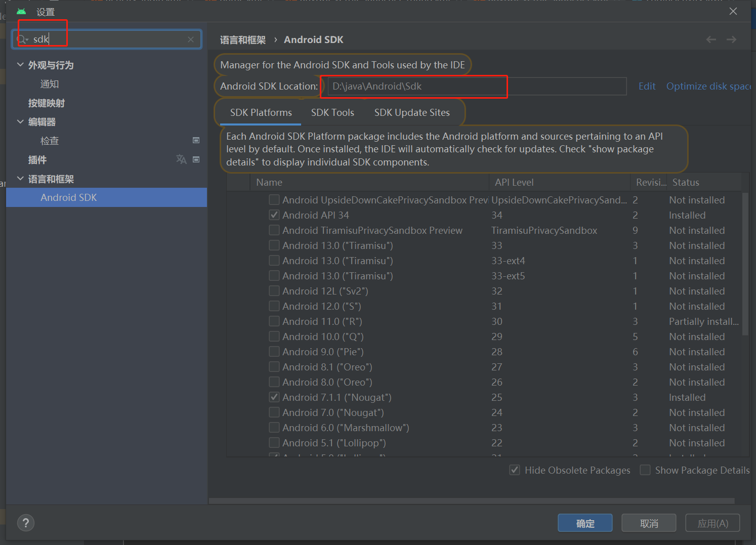756x545 pixels.
Task: Click the horizontal scrollbar below the panel
Action: [x=472, y=501]
